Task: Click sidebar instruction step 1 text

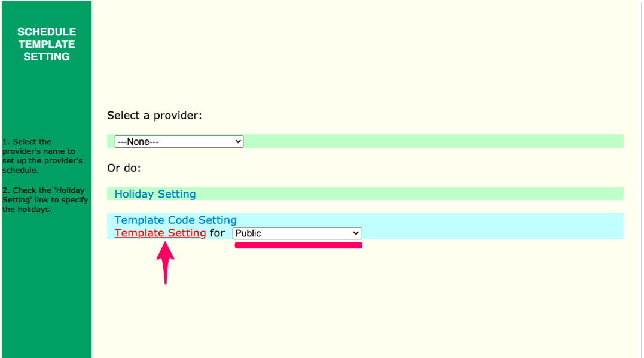Action: click(x=42, y=156)
